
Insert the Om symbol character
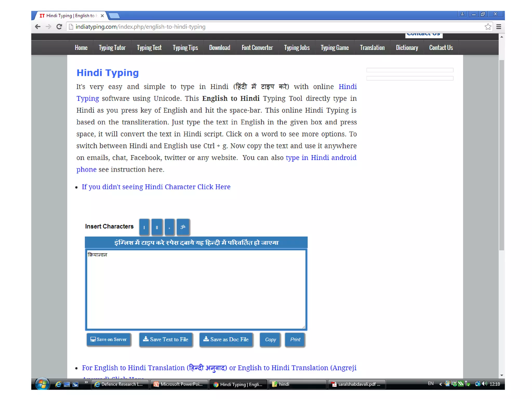(183, 227)
